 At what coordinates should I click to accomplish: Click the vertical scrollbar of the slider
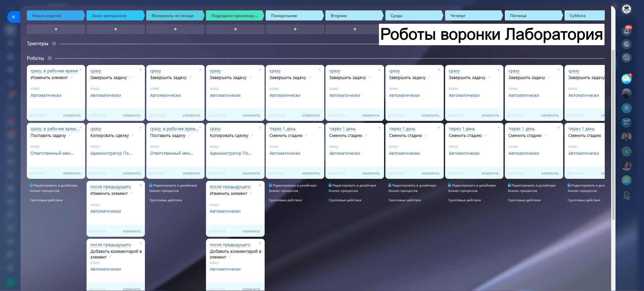click(613, 134)
